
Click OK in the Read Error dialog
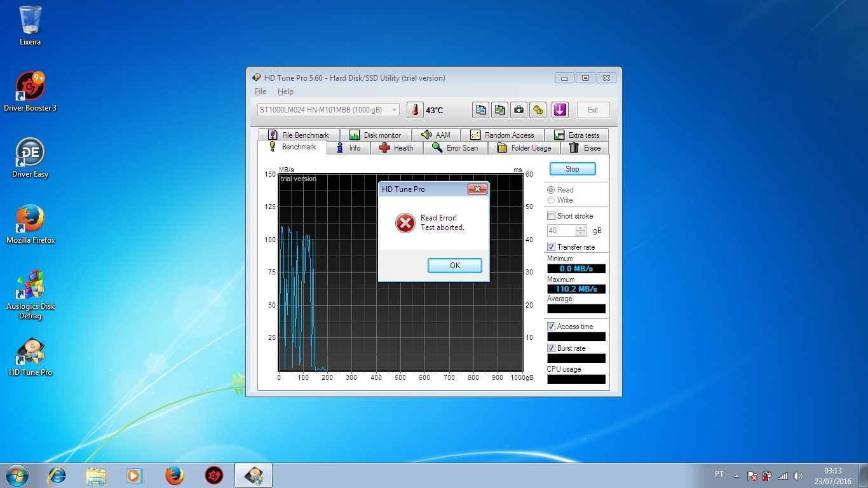tap(455, 266)
